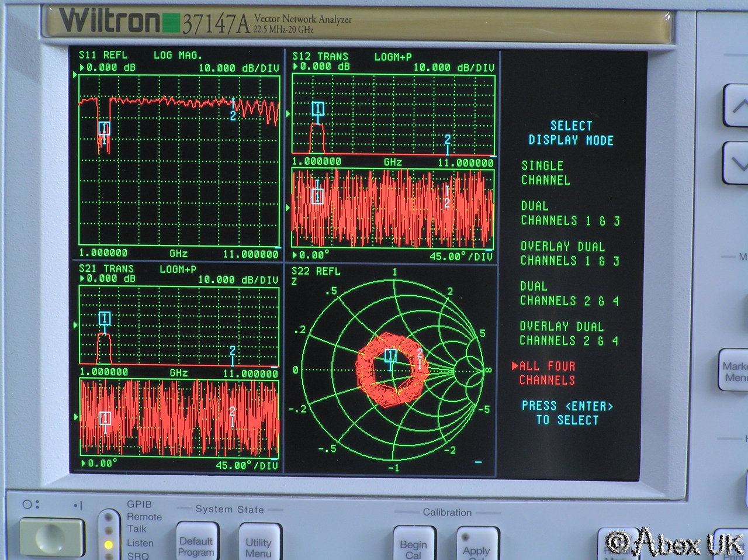
Task: Open the Marker Menu
Action: pyautogui.click(x=734, y=371)
